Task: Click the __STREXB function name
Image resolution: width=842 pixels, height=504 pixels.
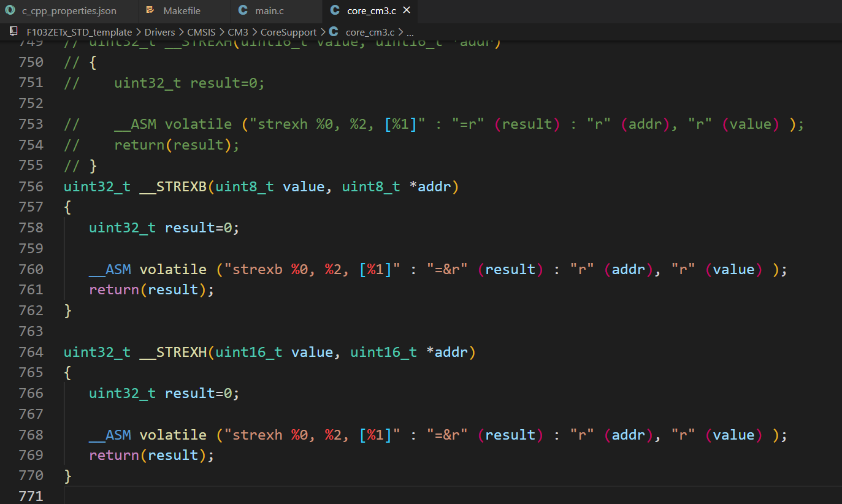Action: 173,186
